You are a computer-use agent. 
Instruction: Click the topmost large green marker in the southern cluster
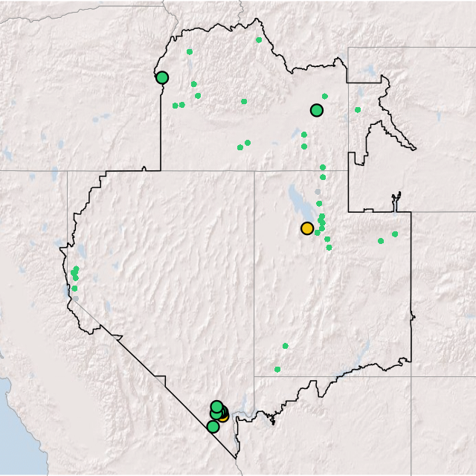click(217, 406)
